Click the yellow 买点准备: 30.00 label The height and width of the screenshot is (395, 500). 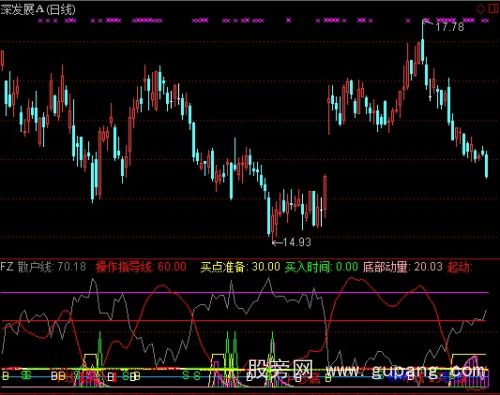coord(240,267)
